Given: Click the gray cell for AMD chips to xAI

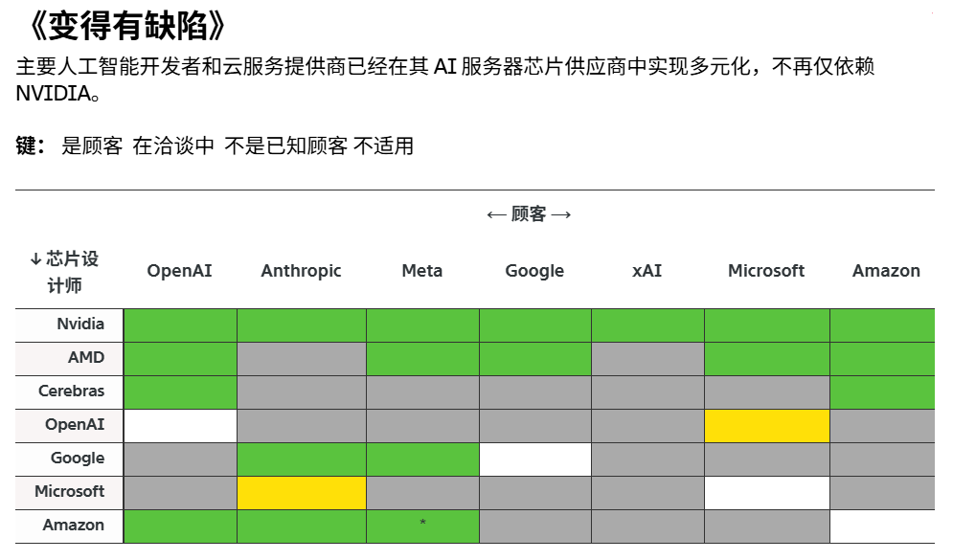Looking at the screenshot, I should [x=647, y=358].
